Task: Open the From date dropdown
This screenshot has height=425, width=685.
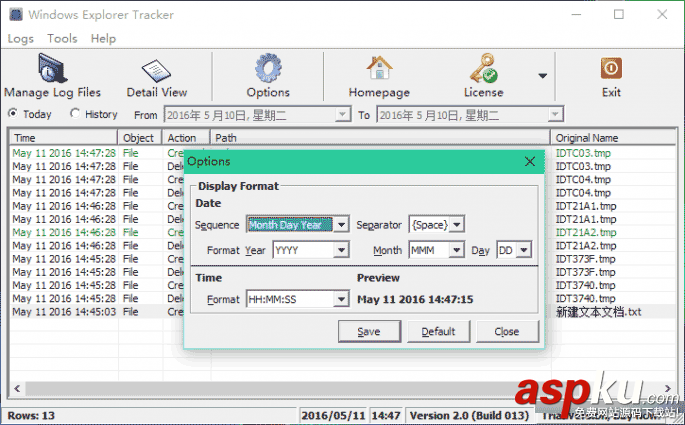Action: (x=342, y=115)
